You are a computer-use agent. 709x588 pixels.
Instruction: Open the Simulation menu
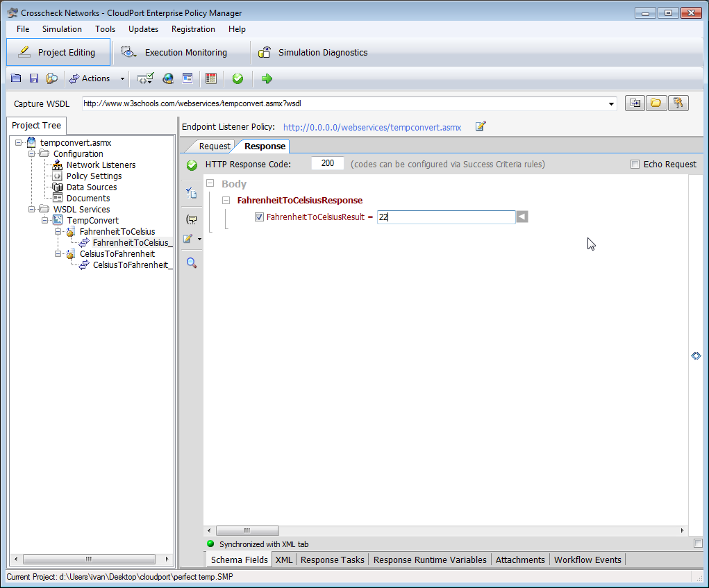62,29
